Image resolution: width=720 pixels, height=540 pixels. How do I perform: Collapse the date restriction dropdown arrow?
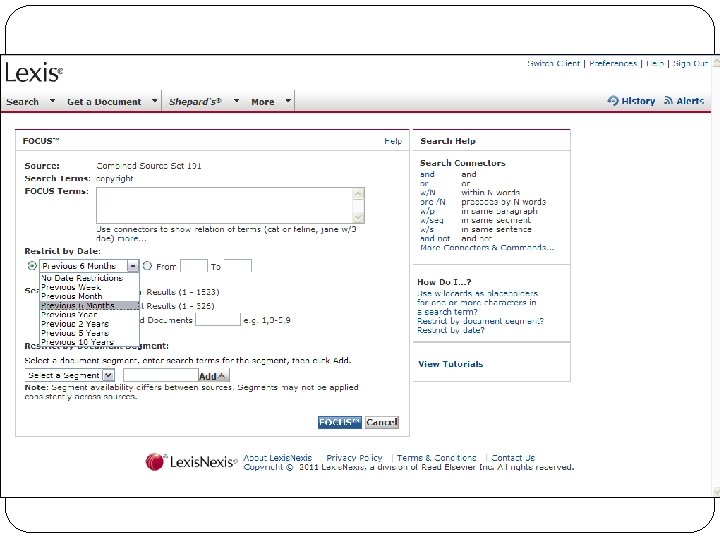point(133,266)
